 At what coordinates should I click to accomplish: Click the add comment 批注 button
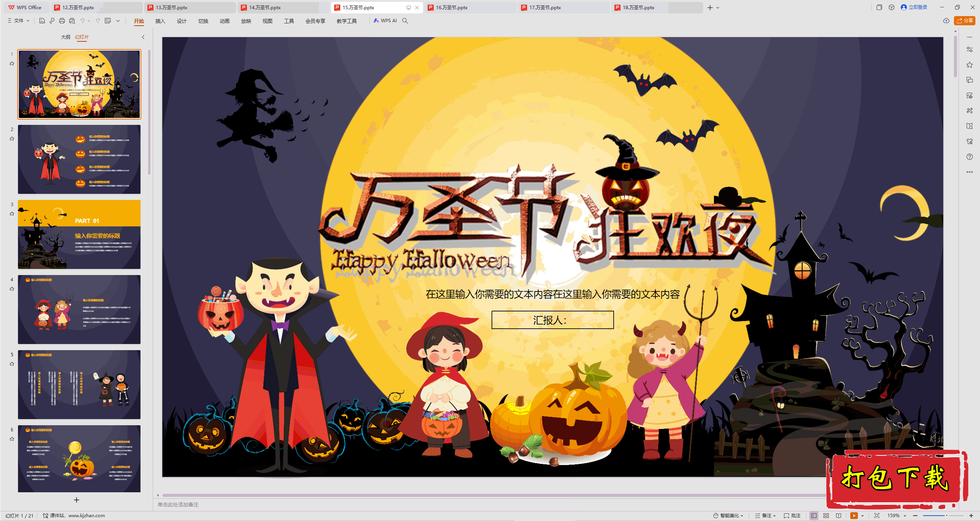[792, 516]
